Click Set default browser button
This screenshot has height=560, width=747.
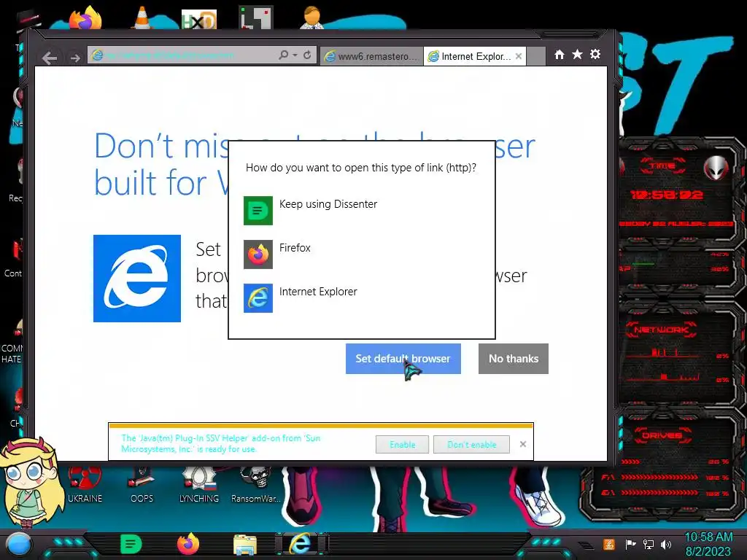pos(403,359)
